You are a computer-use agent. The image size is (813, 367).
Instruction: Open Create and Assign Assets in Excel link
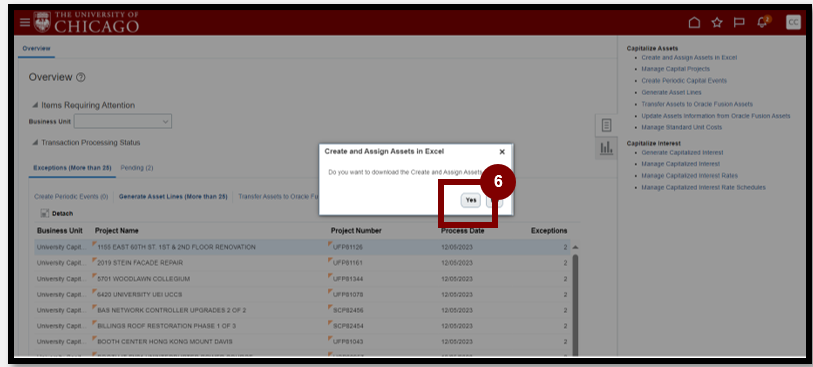(689, 58)
